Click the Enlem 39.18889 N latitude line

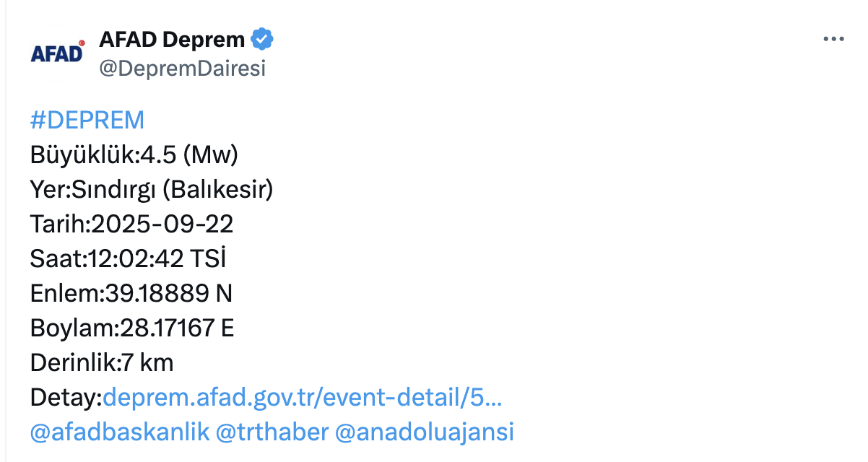[x=131, y=293]
